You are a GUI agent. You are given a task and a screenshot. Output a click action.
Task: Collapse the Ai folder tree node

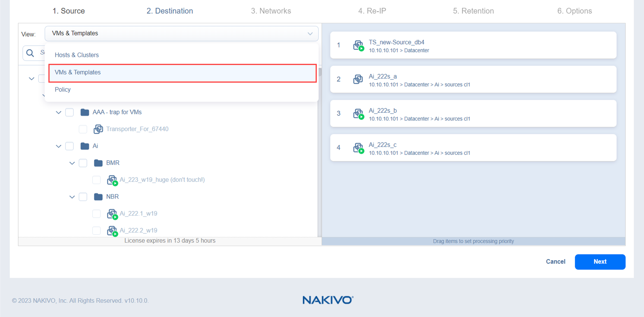click(x=58, y=146)
